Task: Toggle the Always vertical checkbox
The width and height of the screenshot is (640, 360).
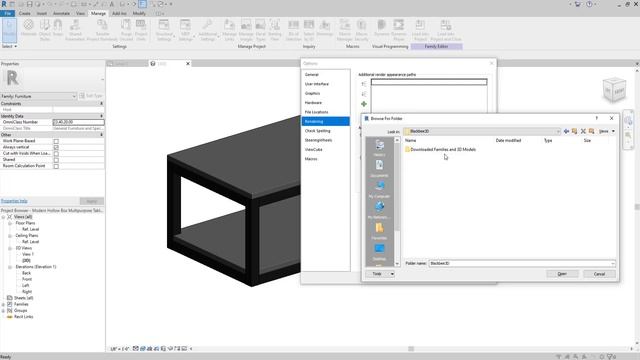Action: pos(56,147)
